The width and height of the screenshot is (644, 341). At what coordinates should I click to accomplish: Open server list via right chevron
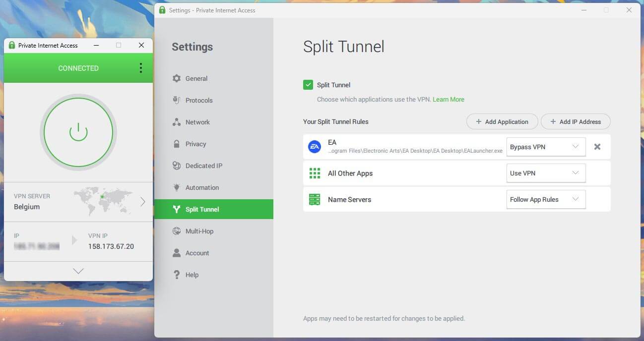(x=143, y=201)
